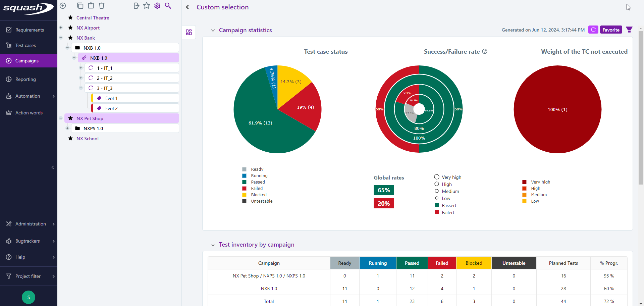
Task: Collapse the Campaign statistics section
Action: pos(213,30)
